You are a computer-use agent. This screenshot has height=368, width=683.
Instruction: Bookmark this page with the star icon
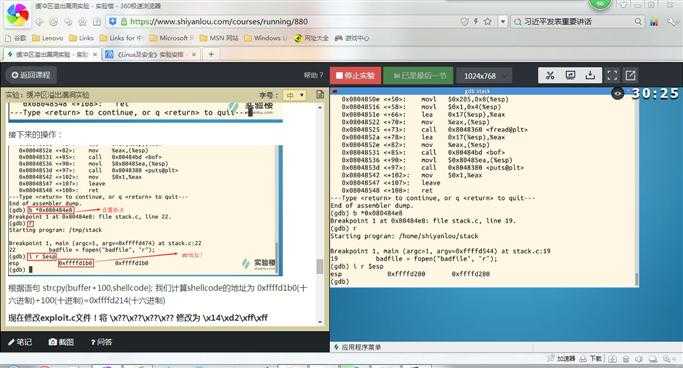[x=487, y=21]
